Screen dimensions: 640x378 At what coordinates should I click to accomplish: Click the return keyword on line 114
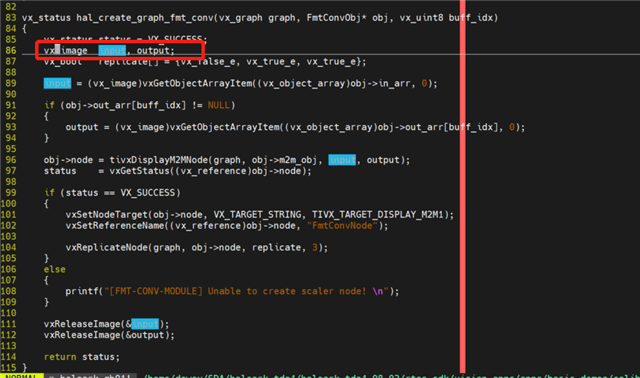[x=60, y=357]
